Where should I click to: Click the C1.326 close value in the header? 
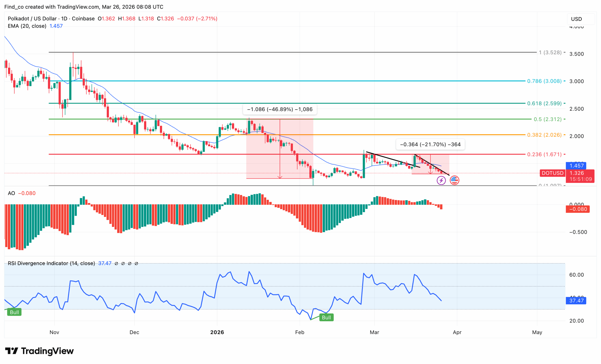165,19
